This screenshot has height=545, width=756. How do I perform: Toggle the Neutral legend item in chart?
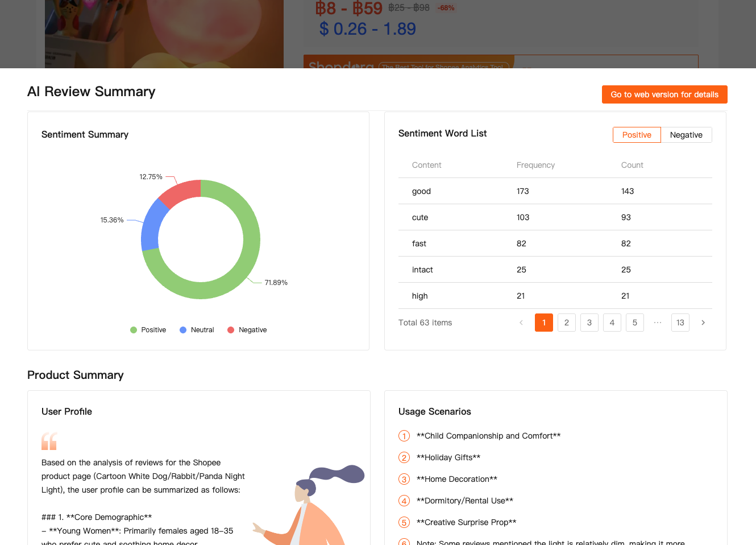coord(197,330)
